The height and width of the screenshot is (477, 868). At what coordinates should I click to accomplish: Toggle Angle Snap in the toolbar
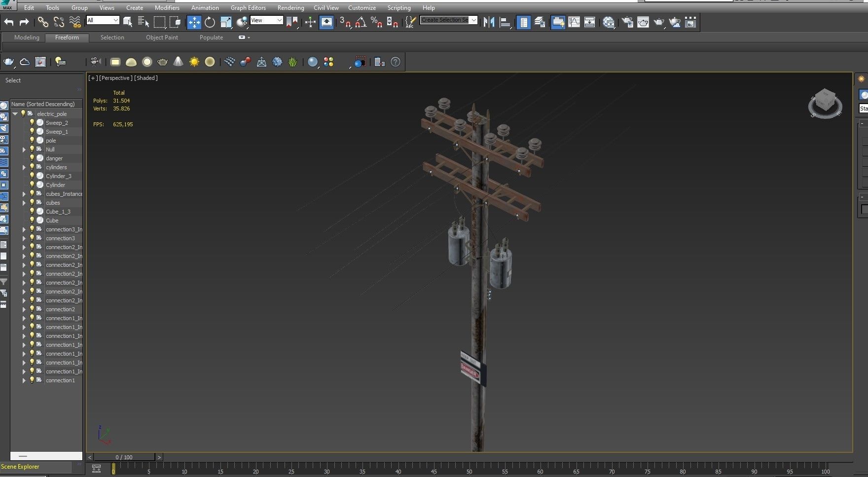coord(361,22)
